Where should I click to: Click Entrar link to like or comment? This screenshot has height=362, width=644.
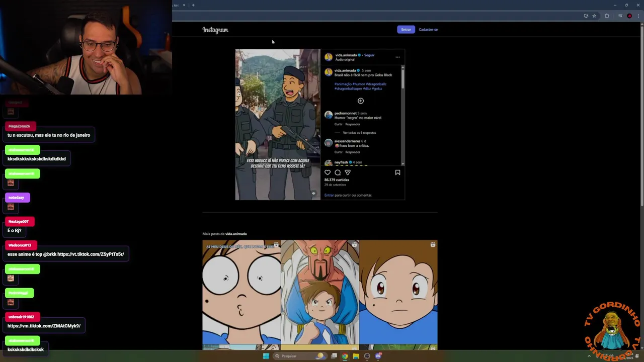point(329,195)
